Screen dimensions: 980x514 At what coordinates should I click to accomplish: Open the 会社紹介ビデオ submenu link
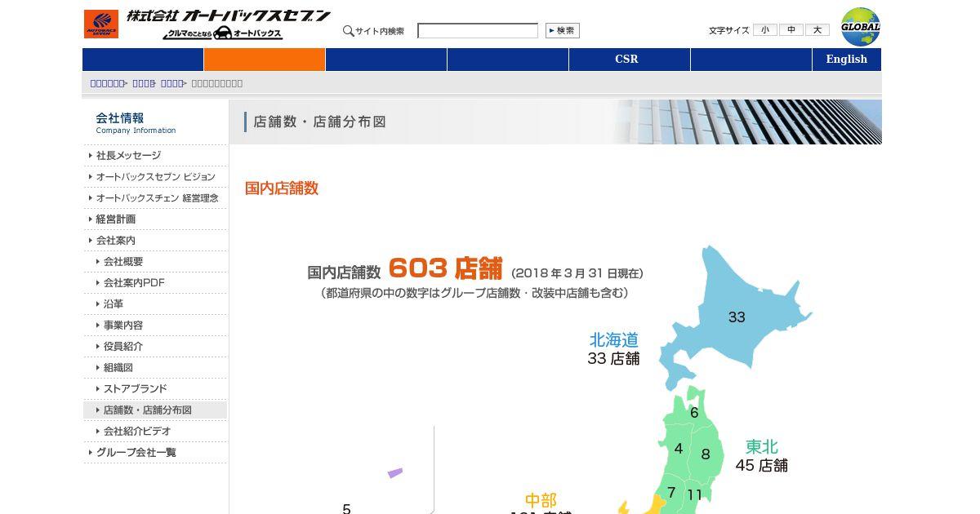click(x=137, y=432)
